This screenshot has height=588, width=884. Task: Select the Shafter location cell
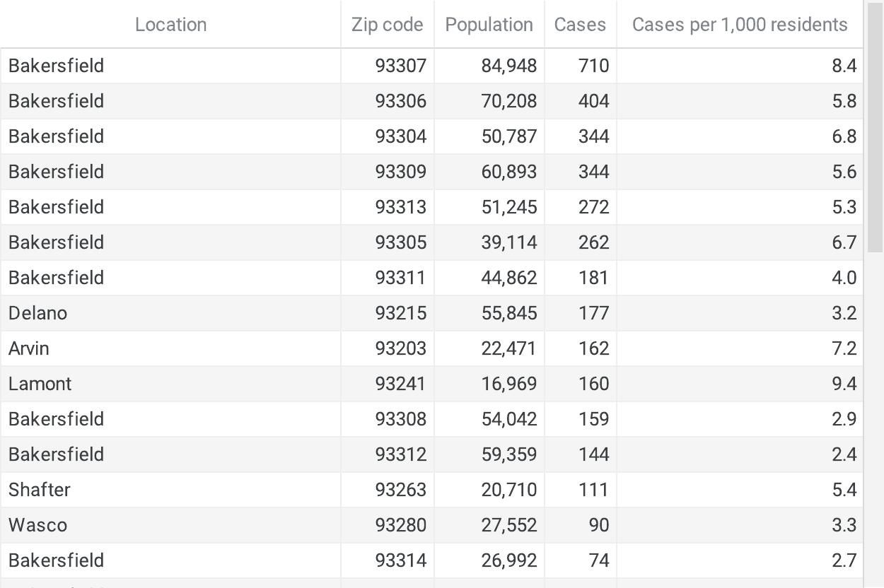170,490
